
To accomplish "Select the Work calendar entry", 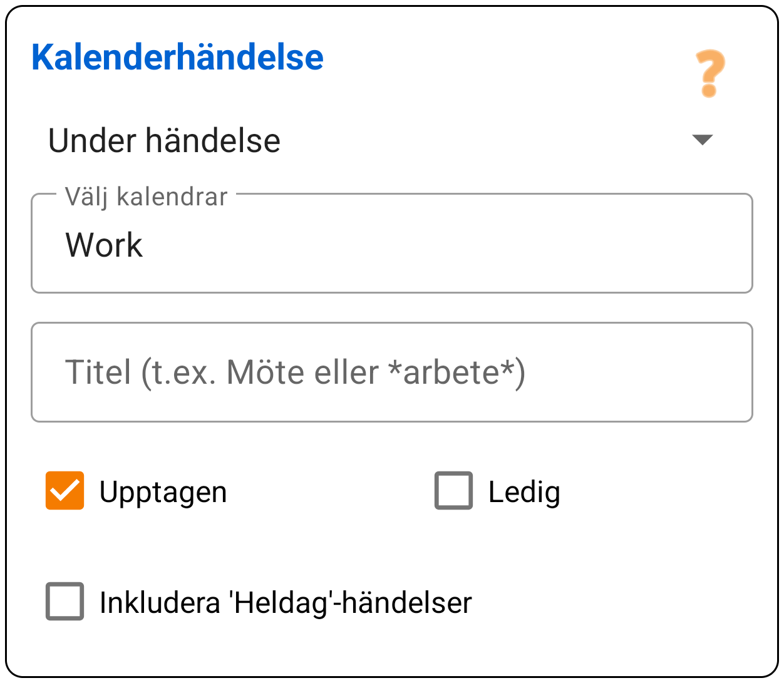I will click(104, 244).
